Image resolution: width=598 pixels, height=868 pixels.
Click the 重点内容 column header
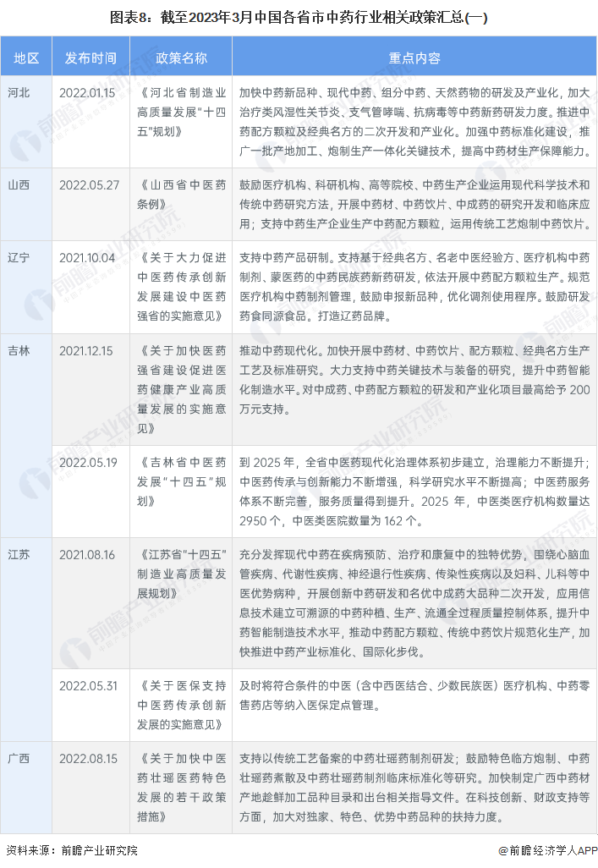414,58
